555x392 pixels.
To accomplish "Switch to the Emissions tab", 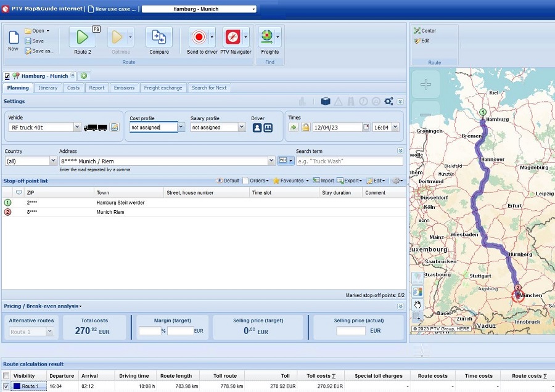I will point(124,88).
